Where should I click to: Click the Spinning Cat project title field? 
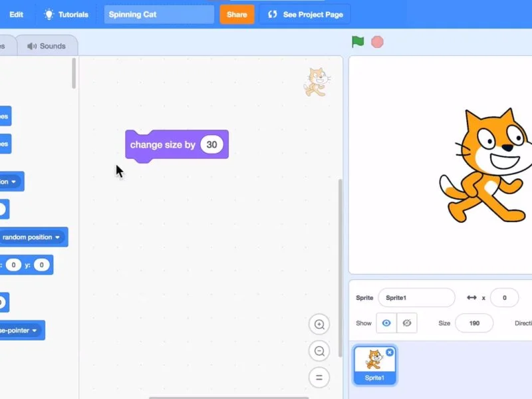159,14
